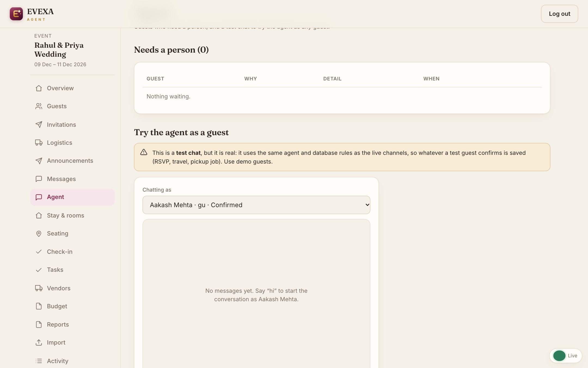Select Stay & rooms in sidebar

pyautogui.click(x=65, y=215)
